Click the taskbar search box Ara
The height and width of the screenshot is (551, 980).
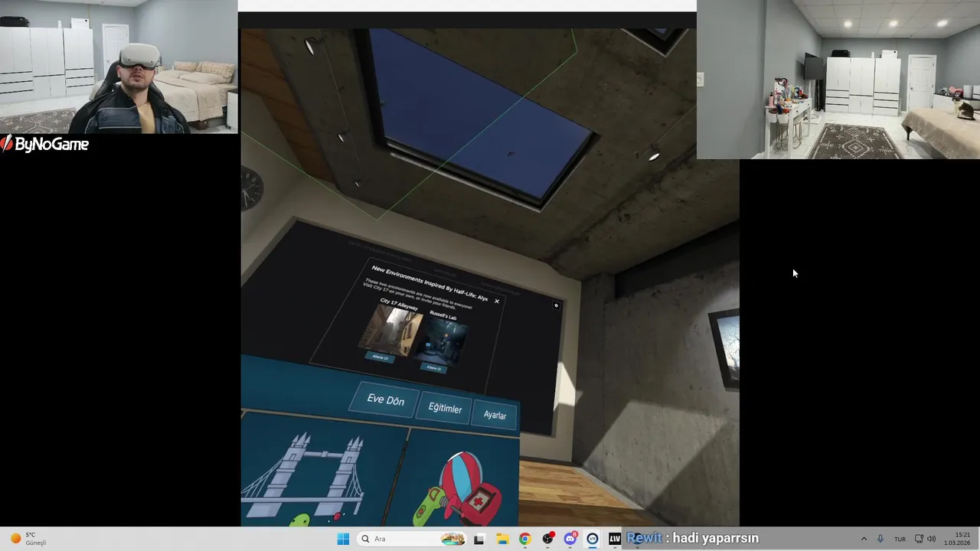click(x=412, y=539)
